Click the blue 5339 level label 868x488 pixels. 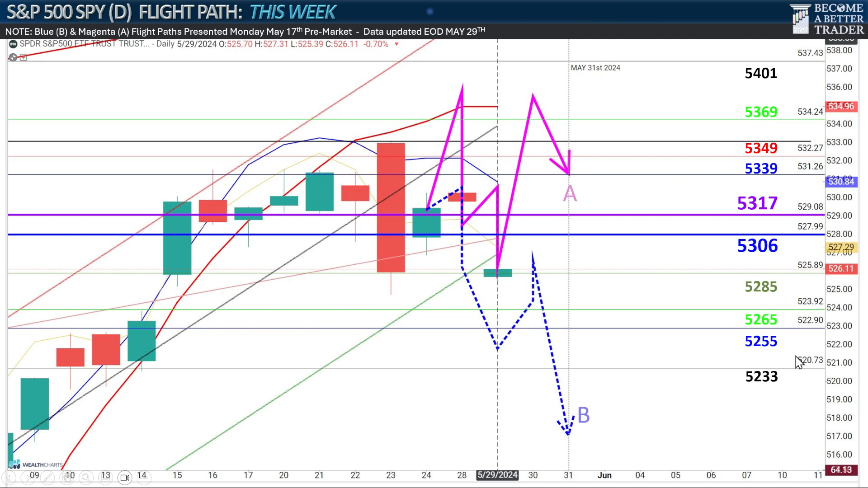coord(761,168)
